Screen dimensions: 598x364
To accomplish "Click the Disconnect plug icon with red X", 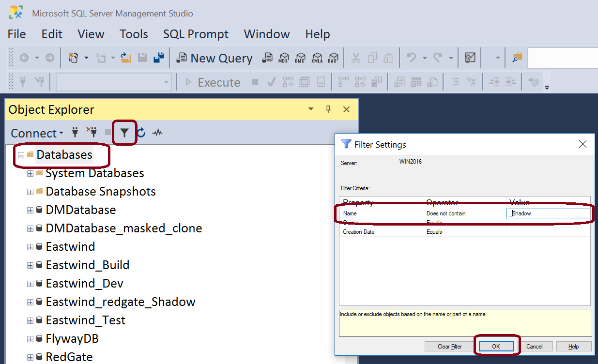I will (x=92, y=132).
